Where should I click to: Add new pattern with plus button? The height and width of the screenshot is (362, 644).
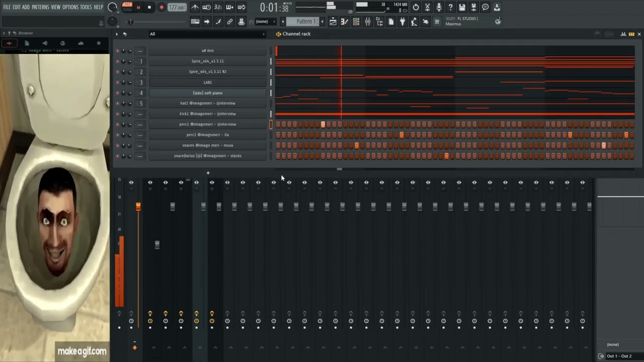point(322,22)
